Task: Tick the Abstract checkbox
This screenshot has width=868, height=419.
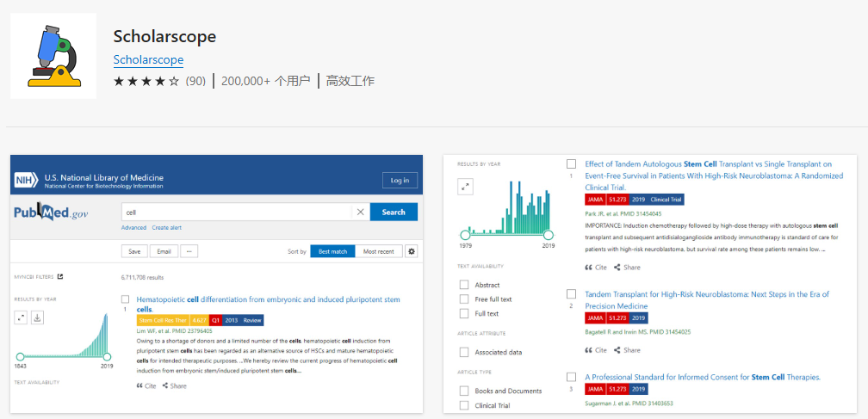Action: [464, 285]
